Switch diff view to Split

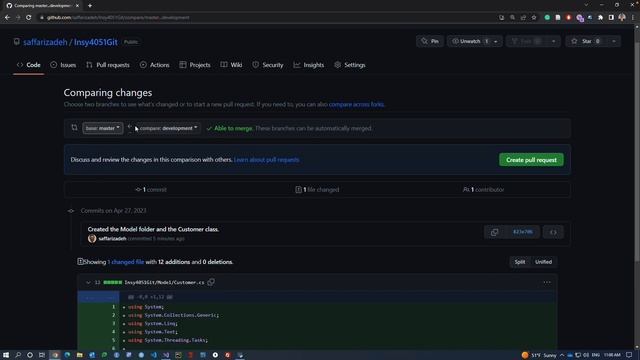520,262
